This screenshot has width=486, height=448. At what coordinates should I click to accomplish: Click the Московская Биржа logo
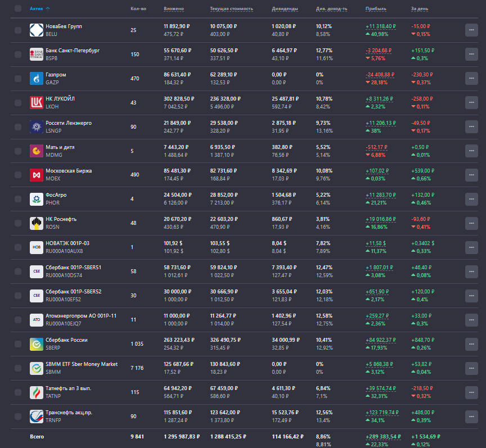click(37, 175)
